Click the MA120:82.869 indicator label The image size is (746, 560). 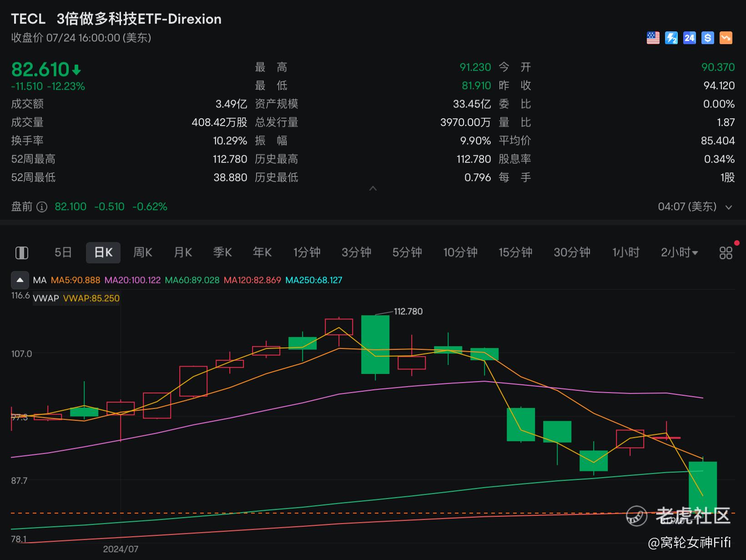click(252, 280)
